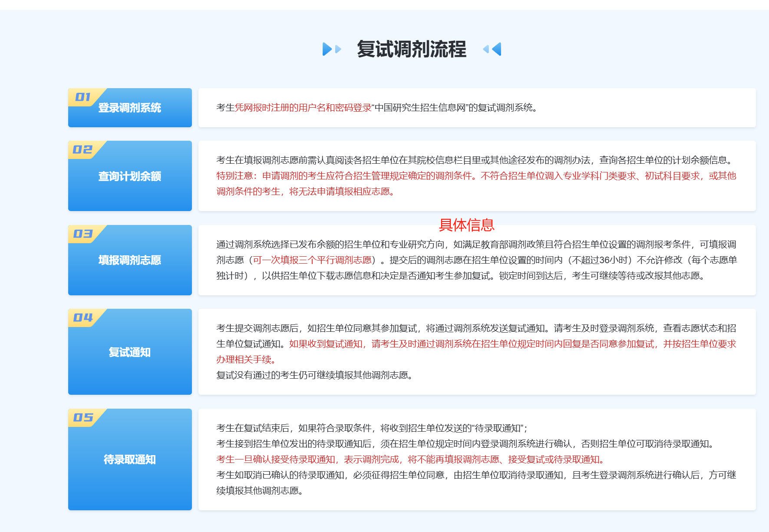Click the red 可一次填报三个平行调剂志愿 text
769x532 pixels.
(312, 260)
